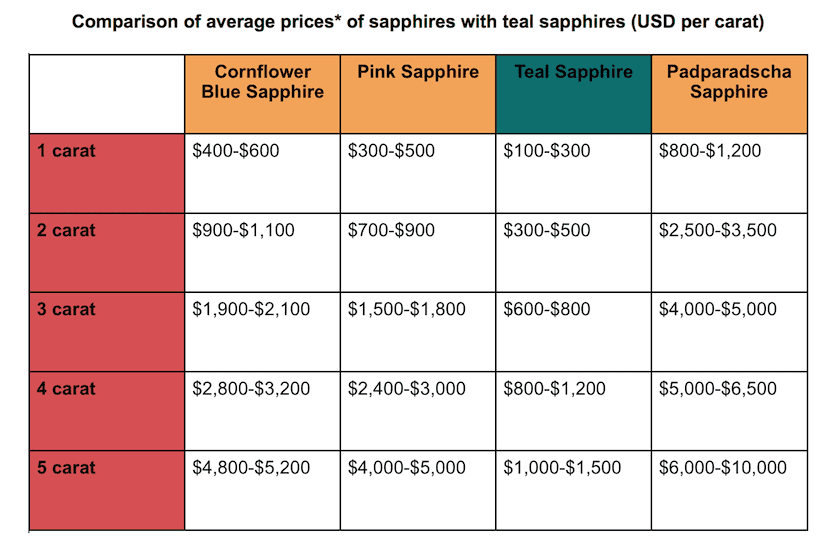Image resolution: width=840 pixels, height=556 pixels.
Task: Click the 3 carat row label
Action: pyautogui.click(x=67, y=309)
